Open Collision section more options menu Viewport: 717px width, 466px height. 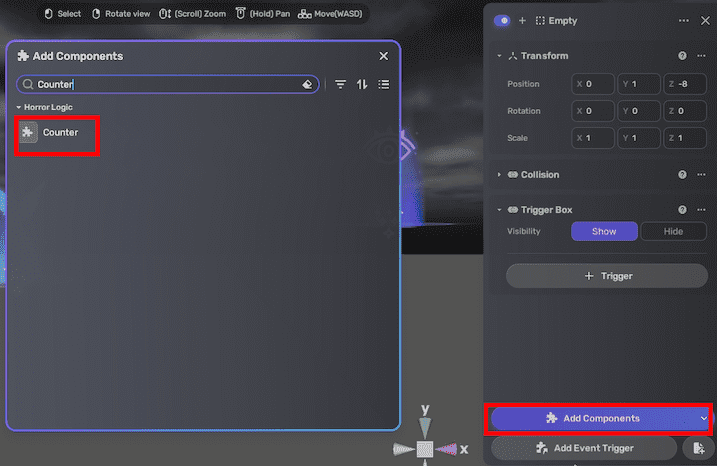(x=701, y=174)
